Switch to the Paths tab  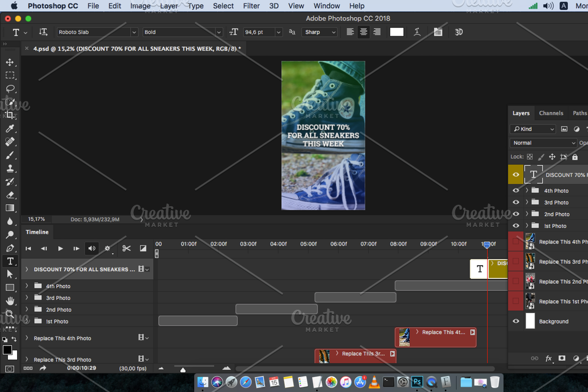tap(580, 113)
